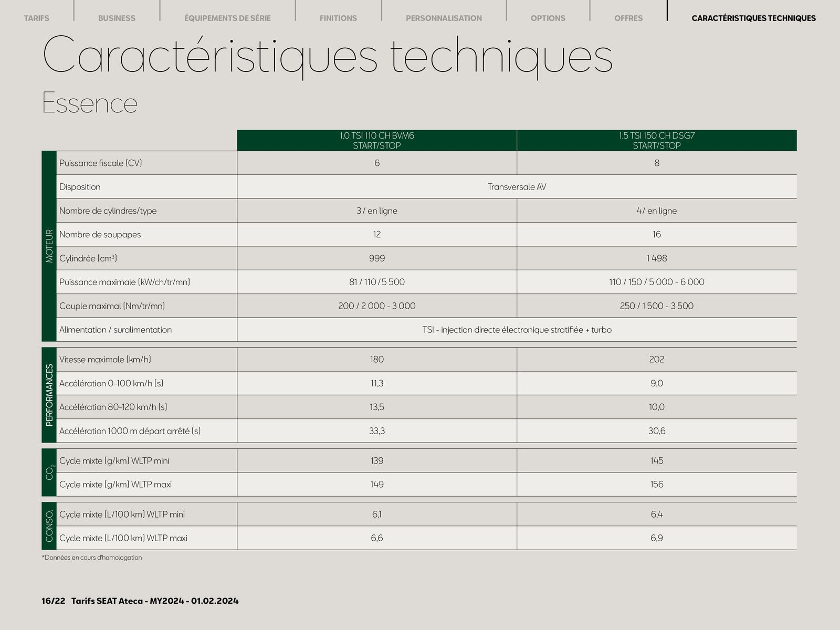Select Cycle mixte (L/100 km) WLTP maxi label
Viewport: 840px width, 630px height.
coord(123,538)
